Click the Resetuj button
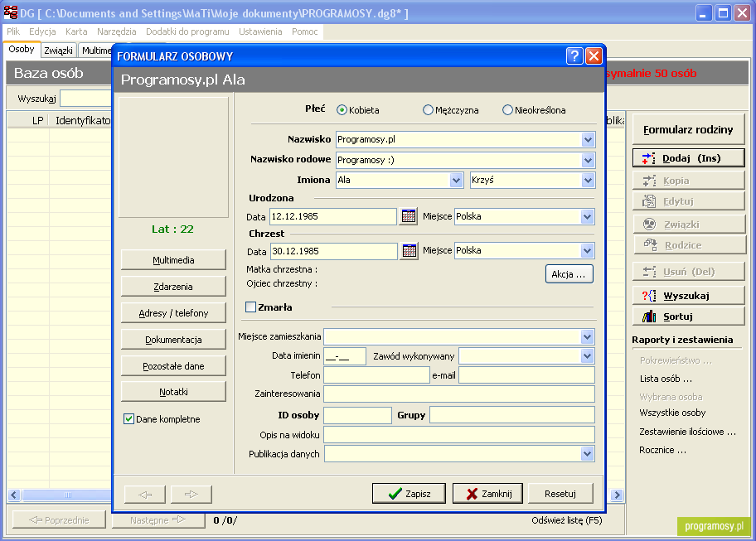This screenshot has height=541, width=756. 560,494
